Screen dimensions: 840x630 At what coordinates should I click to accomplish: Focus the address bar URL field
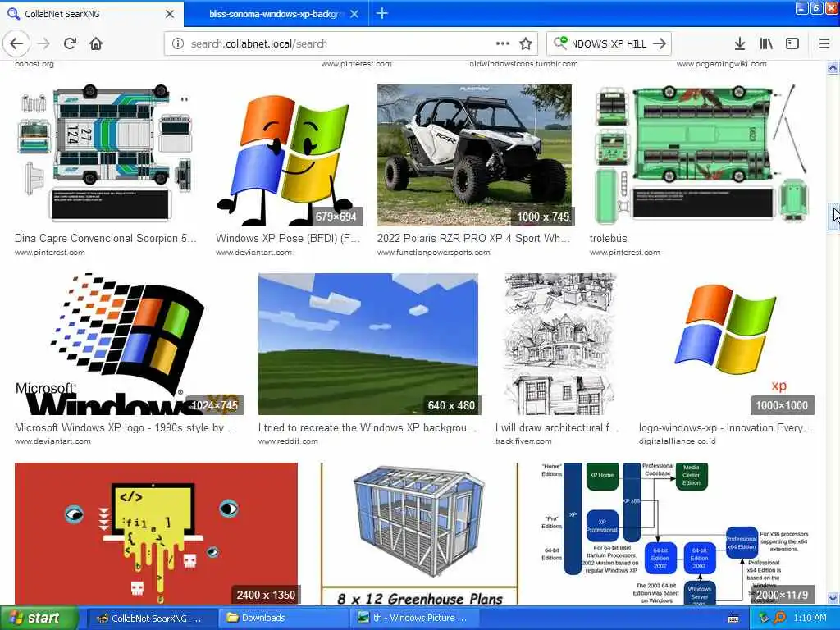337,44
